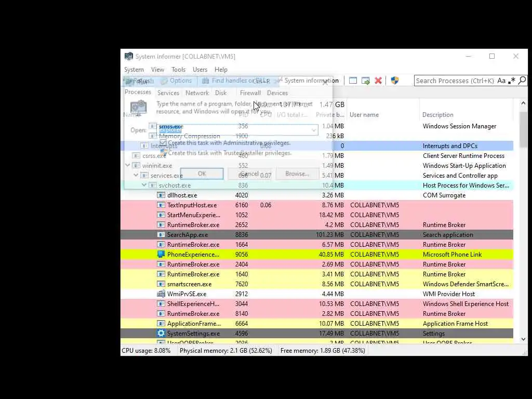Screen dimensions: 532x399
Task: Click the PhoneExperience... blue process icon
Action: [161, 254]
